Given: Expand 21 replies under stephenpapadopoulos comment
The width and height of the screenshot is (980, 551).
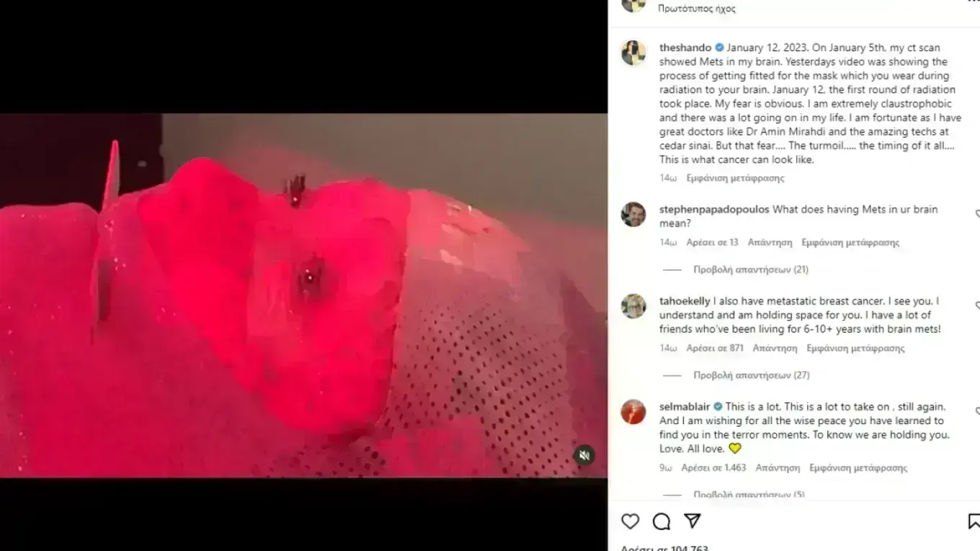Looking at the screenshot, I should (751, 270).
